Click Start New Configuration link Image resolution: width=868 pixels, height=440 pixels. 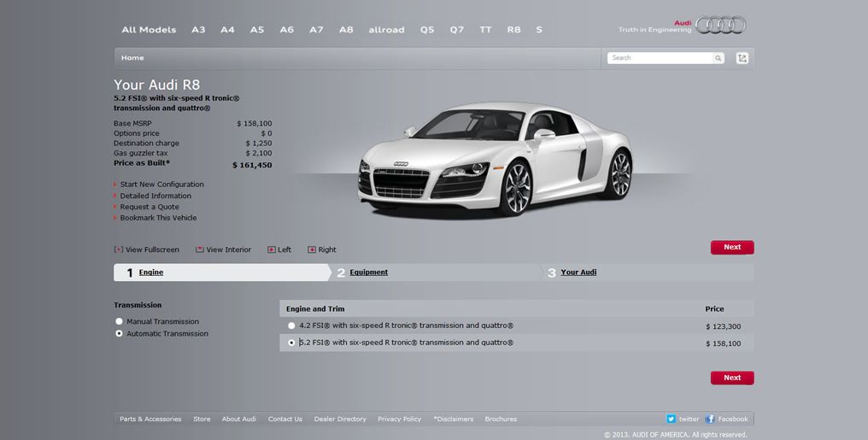tap(161, 185)
